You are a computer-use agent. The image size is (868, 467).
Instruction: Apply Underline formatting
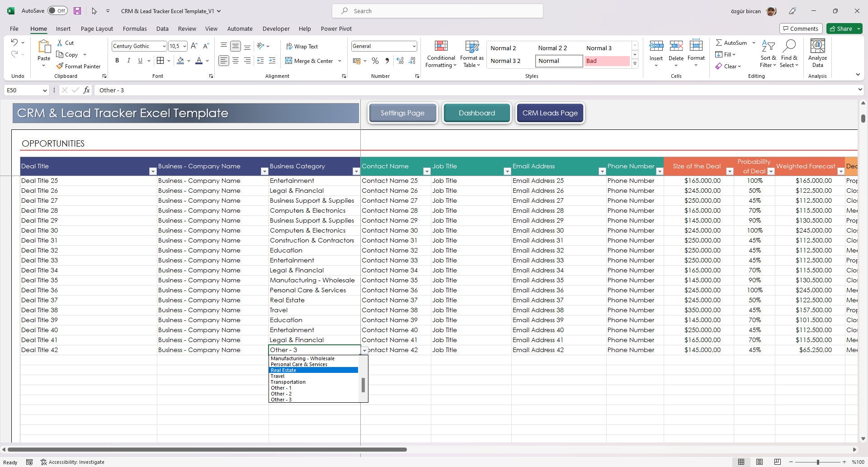tap(140, 61)
